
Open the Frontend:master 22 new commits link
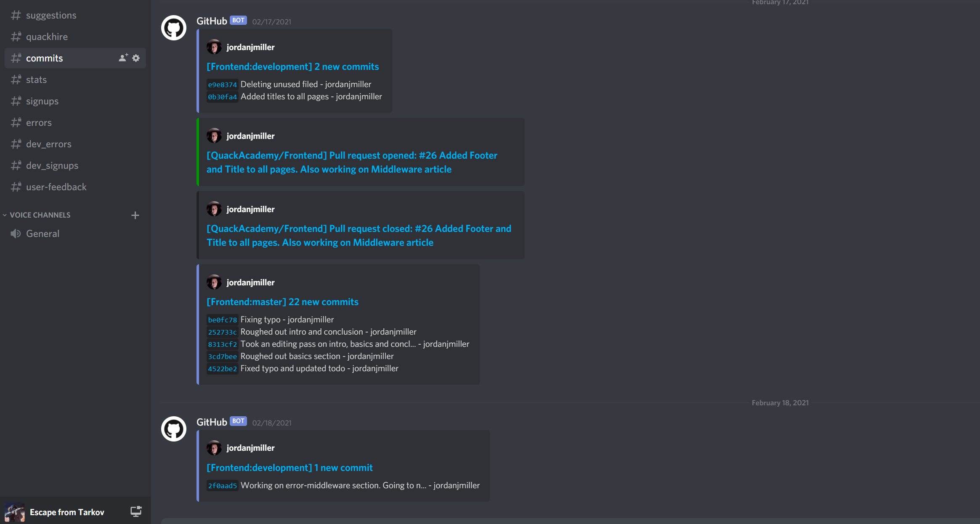(x=282, y=302)
